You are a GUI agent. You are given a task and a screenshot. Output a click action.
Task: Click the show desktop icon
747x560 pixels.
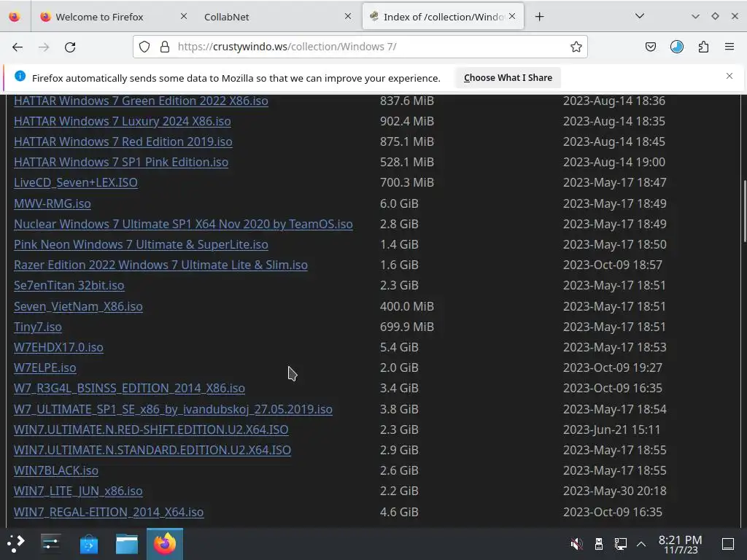tap(728, 543)
